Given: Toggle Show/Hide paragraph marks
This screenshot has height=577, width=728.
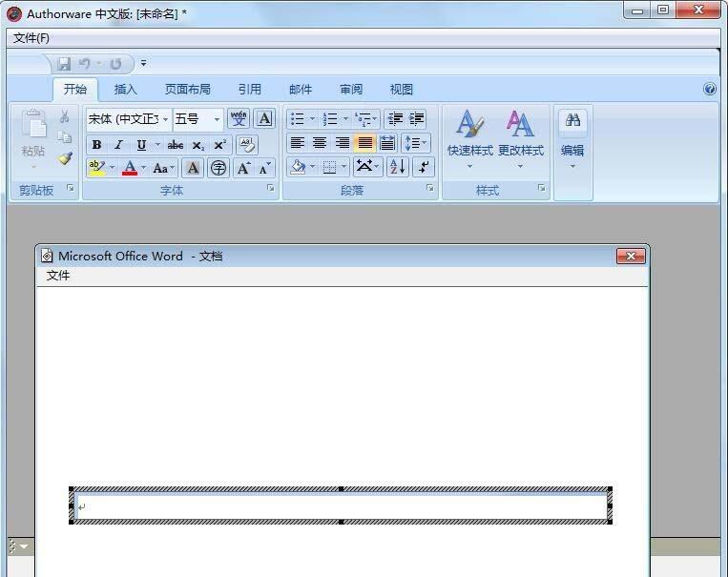Looking at the screenshot, I should point(424,167).
